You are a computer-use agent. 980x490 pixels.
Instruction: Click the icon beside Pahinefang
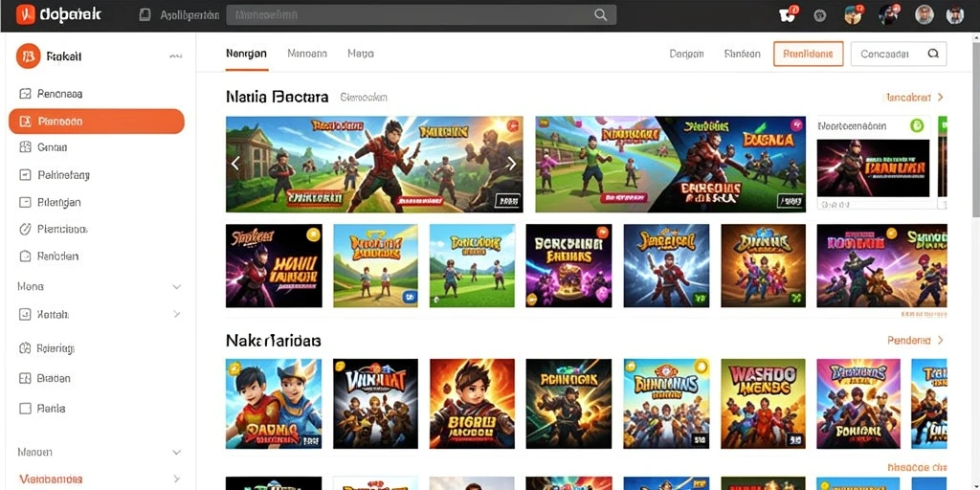coord(25,175)
